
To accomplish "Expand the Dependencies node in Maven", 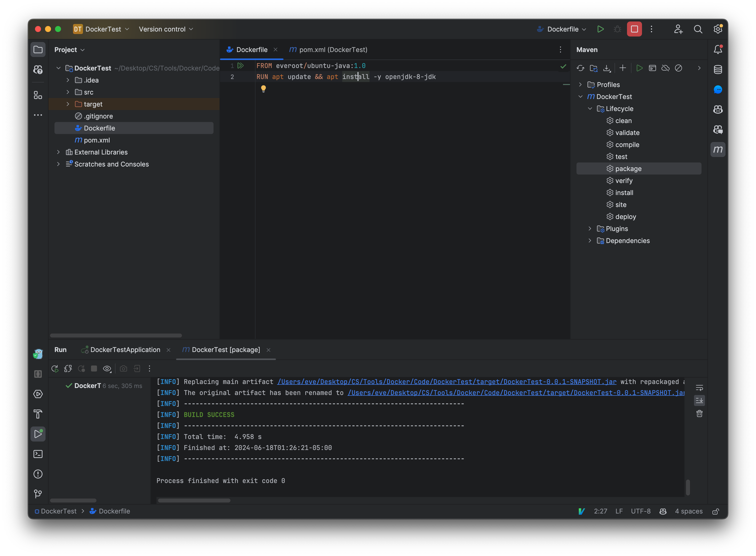I will coord(590,241).
